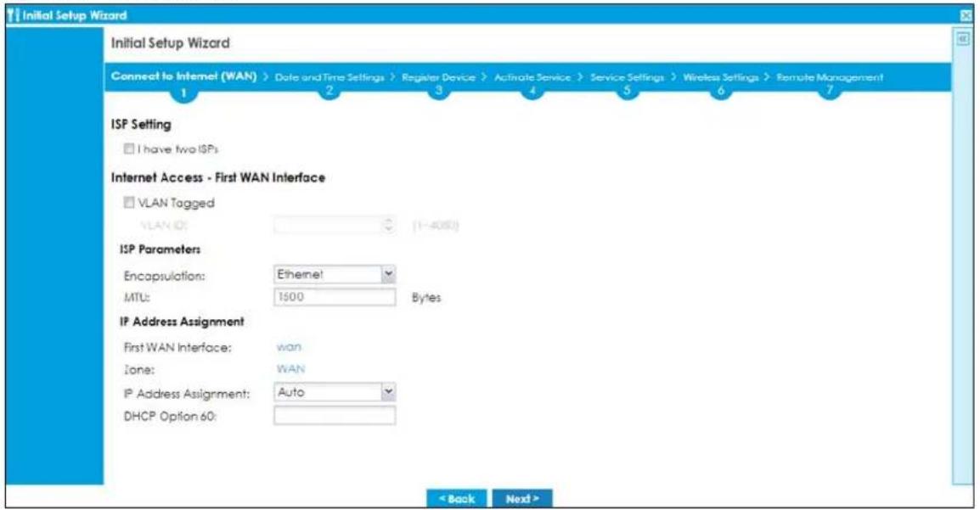The image size is (980, 510).
Task: Tick the VLAN Tagged checkbox
Action: tap(129, 202)
